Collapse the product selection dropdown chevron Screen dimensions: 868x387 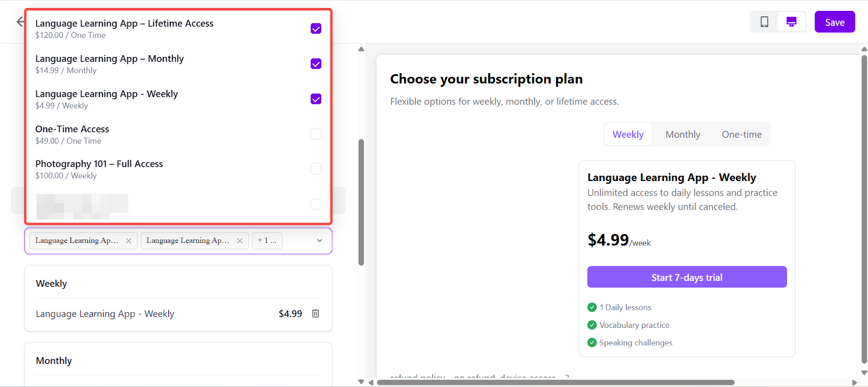tap(320, 241)
